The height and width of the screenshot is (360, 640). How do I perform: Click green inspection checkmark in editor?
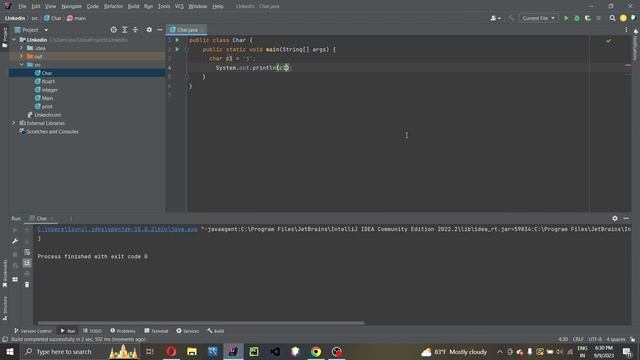(609, 41)
